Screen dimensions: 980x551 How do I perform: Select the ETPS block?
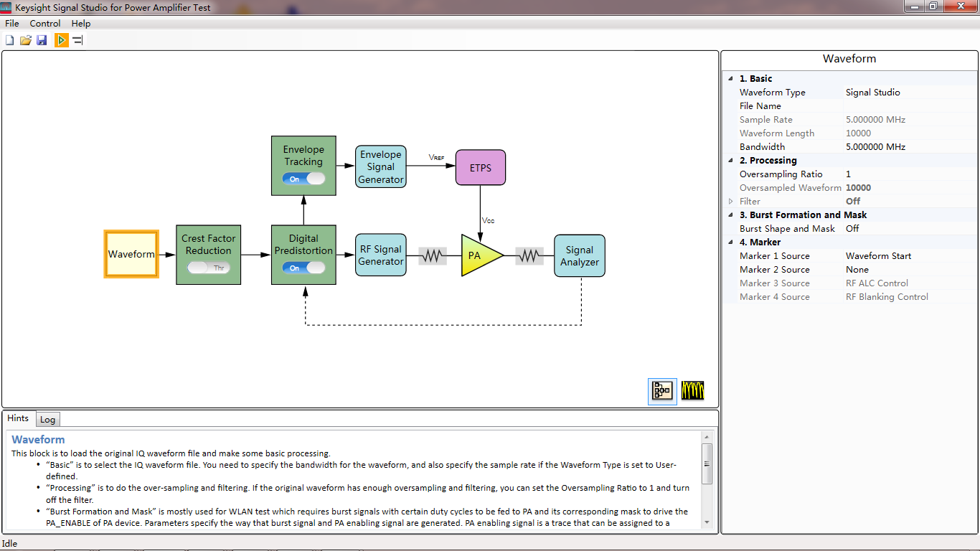[481, 167]
